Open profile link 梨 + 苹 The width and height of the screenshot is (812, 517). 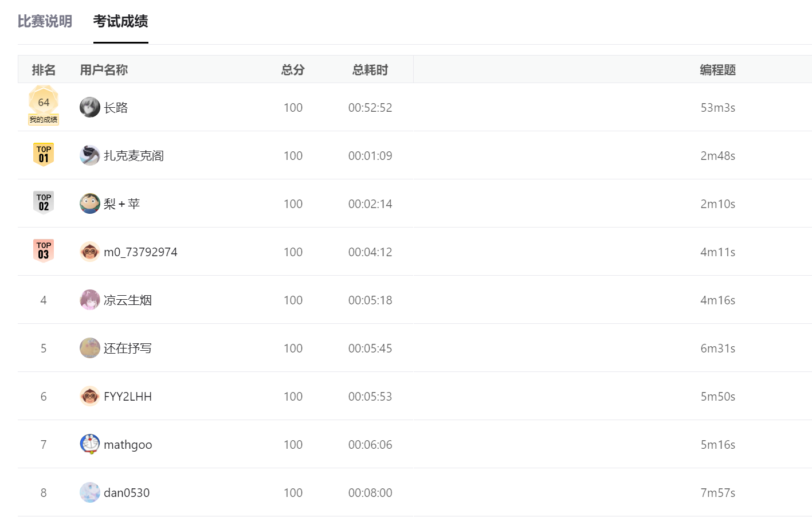pyautogui.click(x=121, y=204)
